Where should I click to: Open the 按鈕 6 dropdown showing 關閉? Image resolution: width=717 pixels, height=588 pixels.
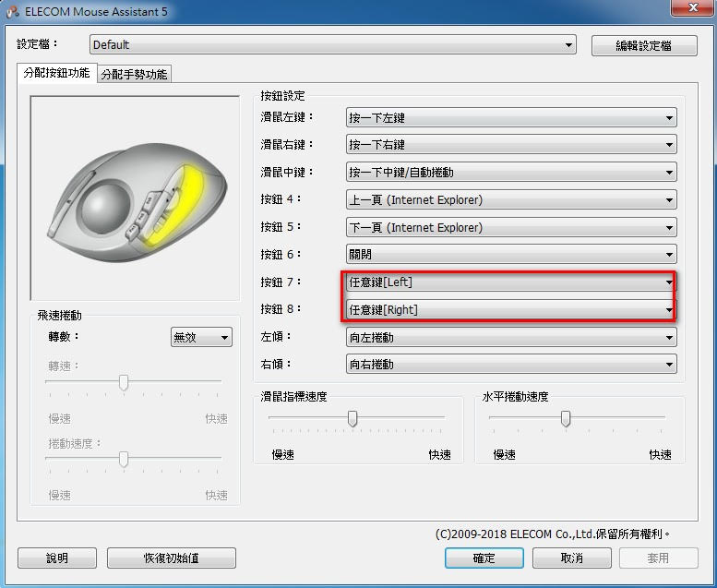pos(511,254)
